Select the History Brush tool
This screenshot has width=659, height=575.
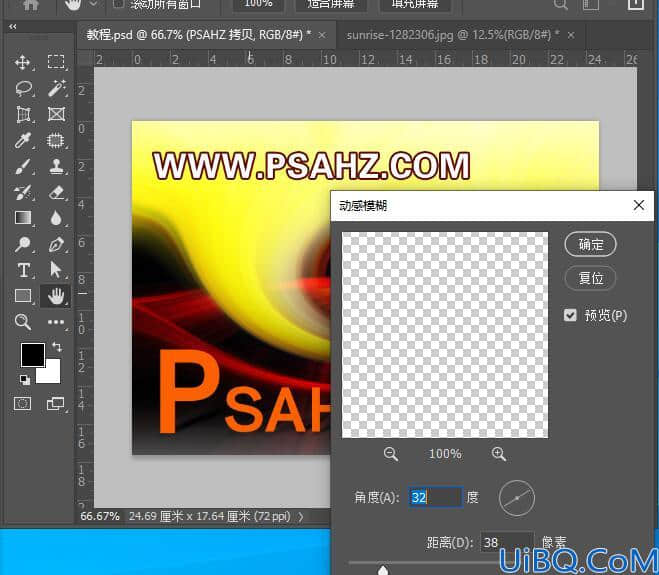23,193
